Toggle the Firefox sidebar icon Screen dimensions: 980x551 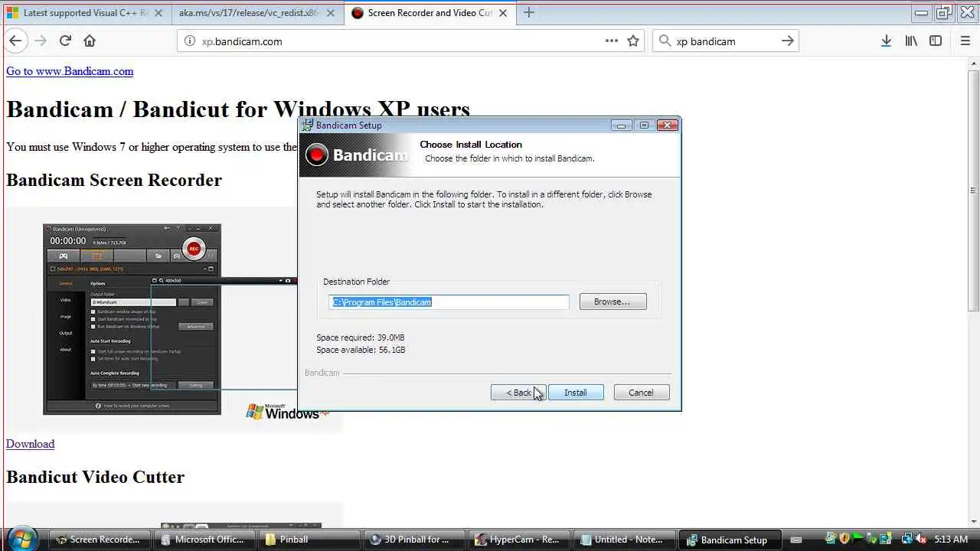pos(936,41)
